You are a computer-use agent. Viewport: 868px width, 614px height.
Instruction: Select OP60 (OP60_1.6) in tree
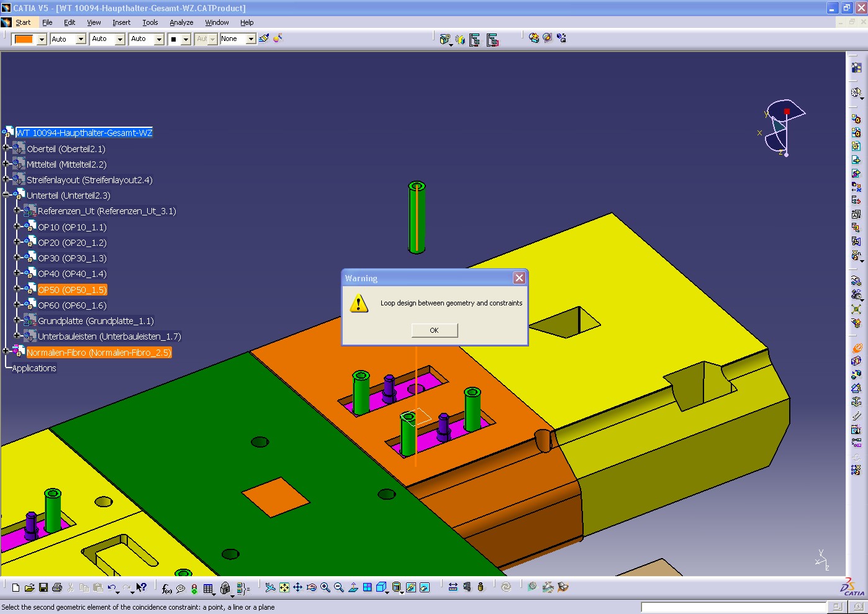tap(72, 305)
